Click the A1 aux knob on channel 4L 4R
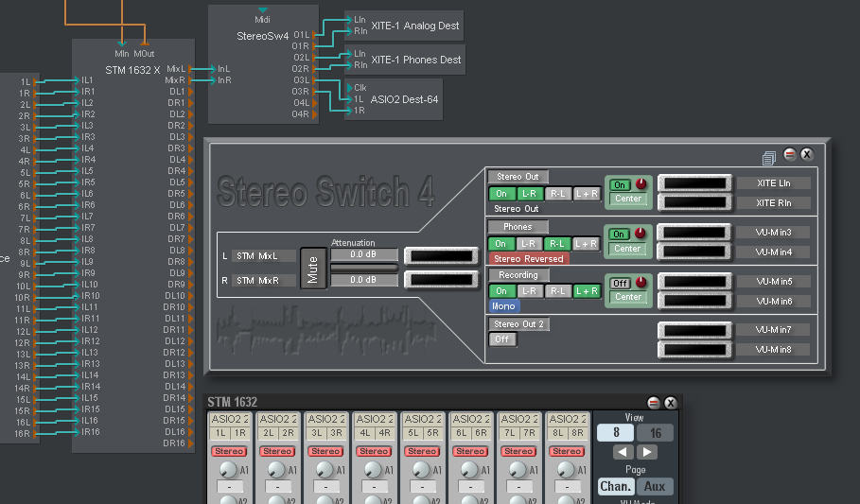The height and width of the screenshot is (504, 860). [x=373, y=469]
